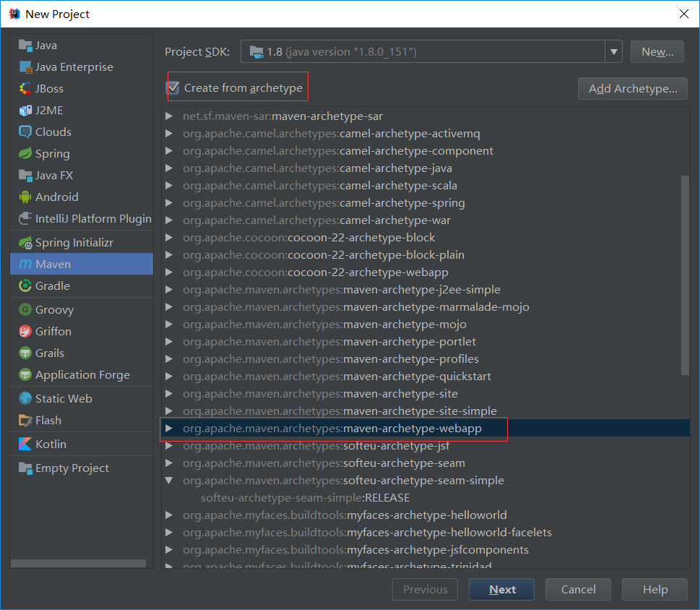Expand maven-archetype-sar node
The image size is (700, 610).
pyautogui.click(x=169, y=116)
